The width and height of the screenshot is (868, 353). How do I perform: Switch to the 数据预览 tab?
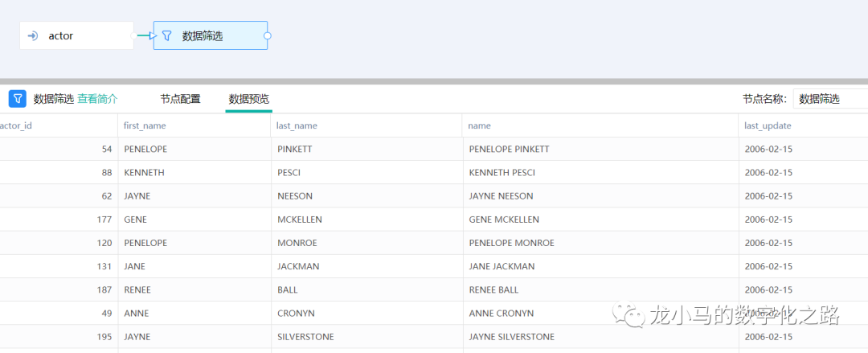(249, 99)
